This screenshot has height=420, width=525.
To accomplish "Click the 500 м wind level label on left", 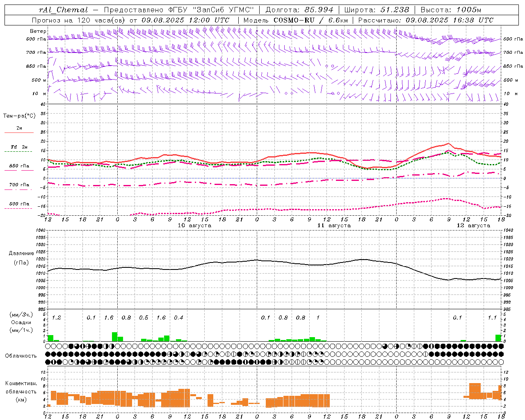I will [x=39, y=80].
